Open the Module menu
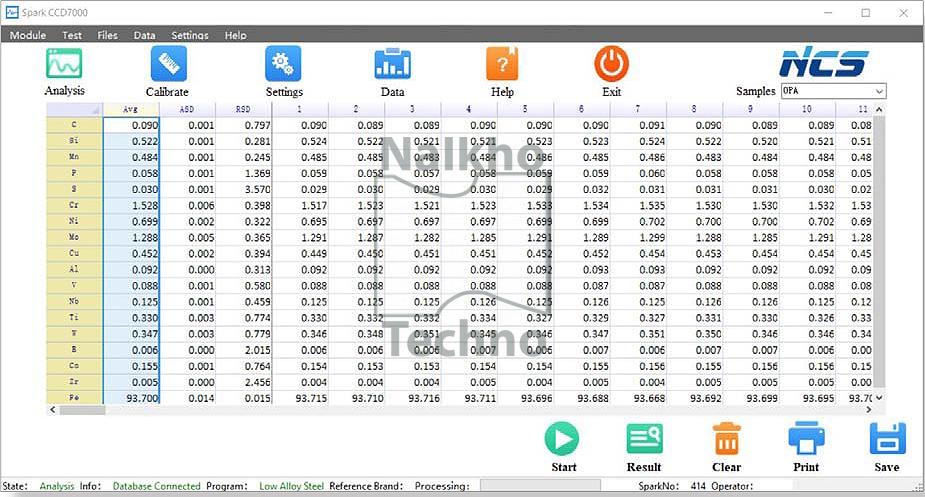 click(28, 35)
